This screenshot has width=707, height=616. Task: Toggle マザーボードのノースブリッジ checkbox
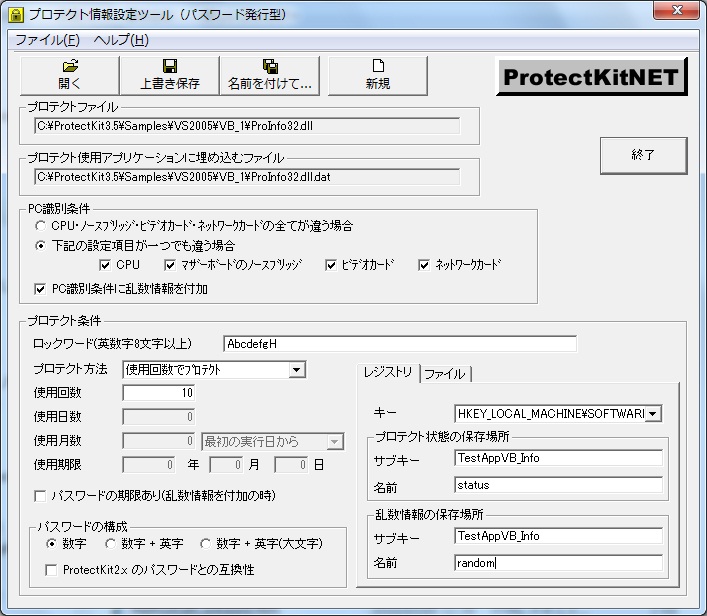170,265
